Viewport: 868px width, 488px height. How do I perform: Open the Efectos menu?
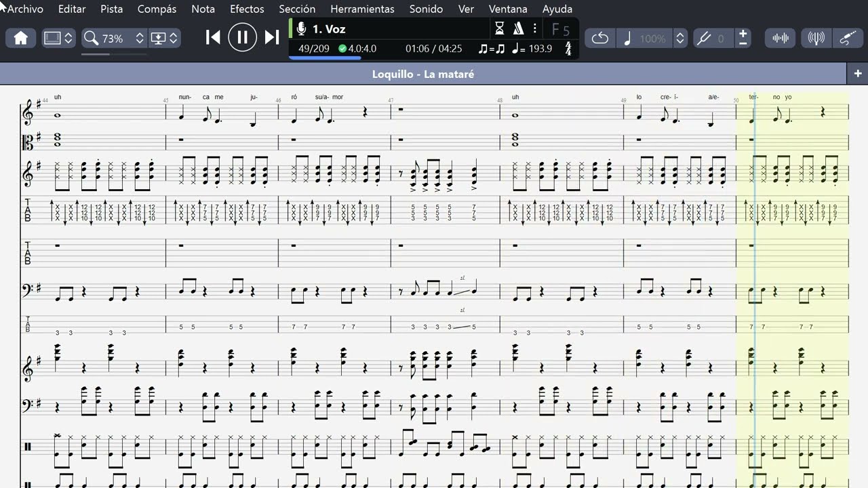[247, 9]
